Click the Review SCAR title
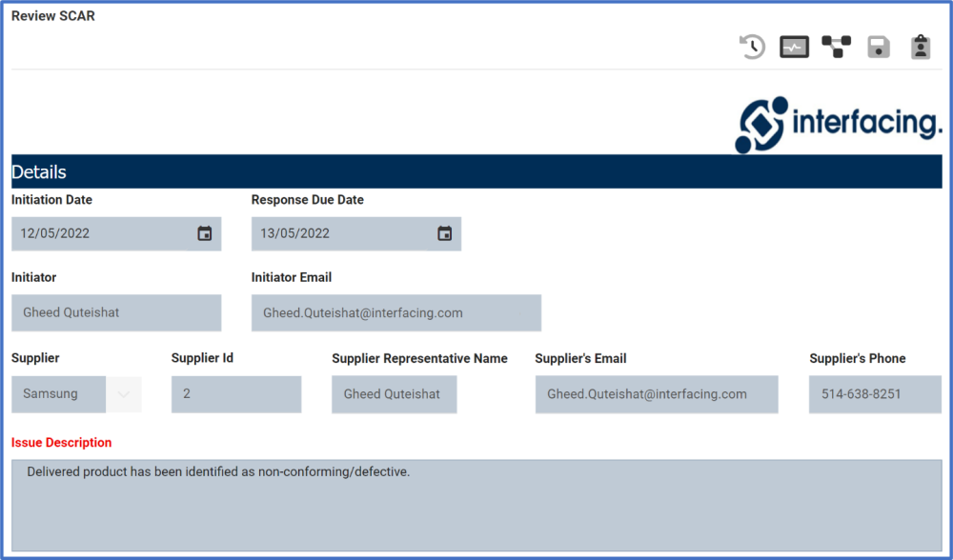 coord(53,16)
